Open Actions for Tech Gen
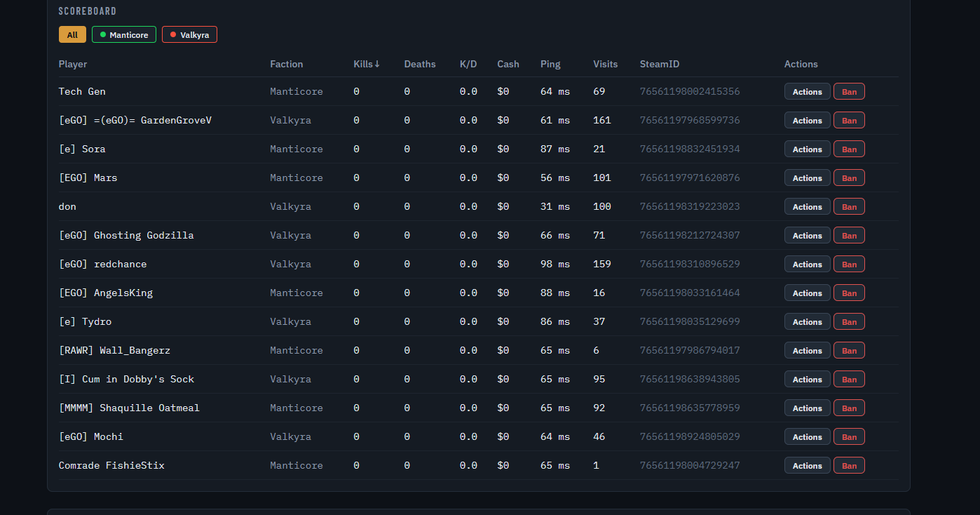Image resolution: width=980 pixels, height=515 pixels. pyautogui.click(x=807, y=92)
